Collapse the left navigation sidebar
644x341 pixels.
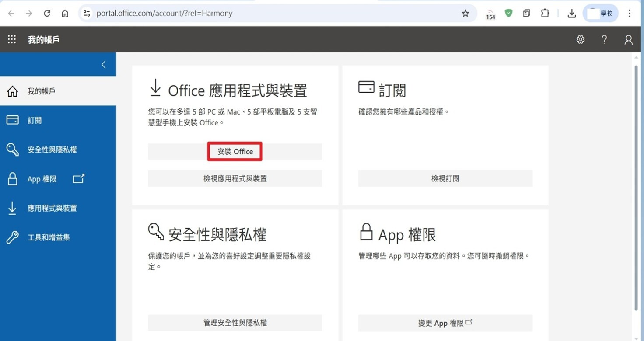tap(104, 65)
